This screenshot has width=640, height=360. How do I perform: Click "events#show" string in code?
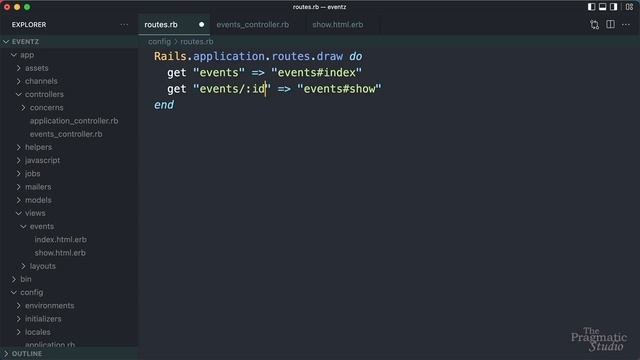click(339, 89)
